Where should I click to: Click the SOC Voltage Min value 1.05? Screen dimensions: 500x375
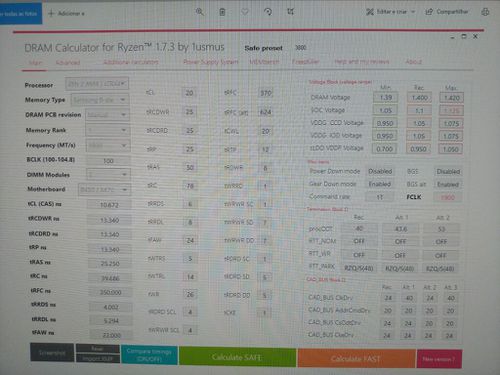click(x=385, y=110)
